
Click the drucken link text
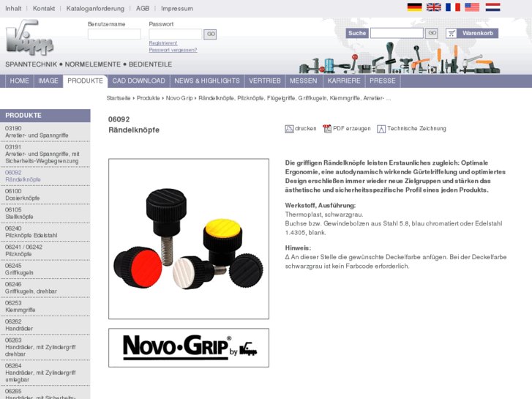[305, 128]
